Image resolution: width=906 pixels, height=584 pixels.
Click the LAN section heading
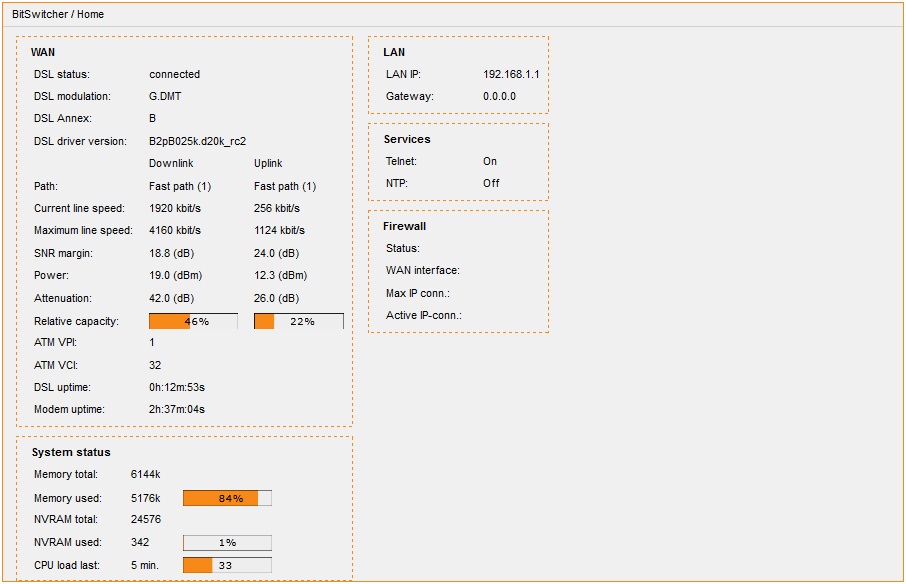coord(394,53)
